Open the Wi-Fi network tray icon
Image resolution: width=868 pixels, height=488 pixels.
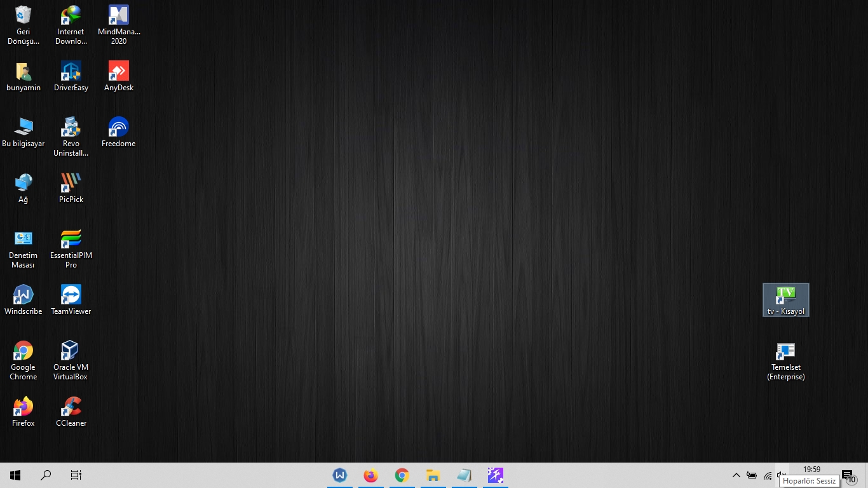click(768, 475)
